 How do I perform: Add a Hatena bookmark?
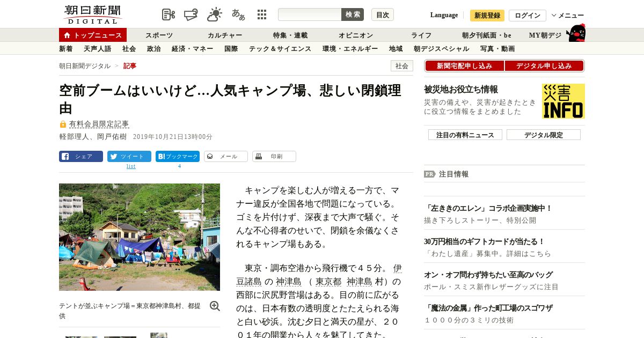(x=178, y=157)
